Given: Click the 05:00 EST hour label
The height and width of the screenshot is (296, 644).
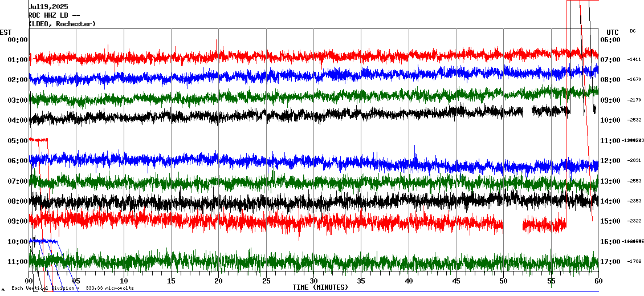Looking at the screenshot, I should click(17, 140).
